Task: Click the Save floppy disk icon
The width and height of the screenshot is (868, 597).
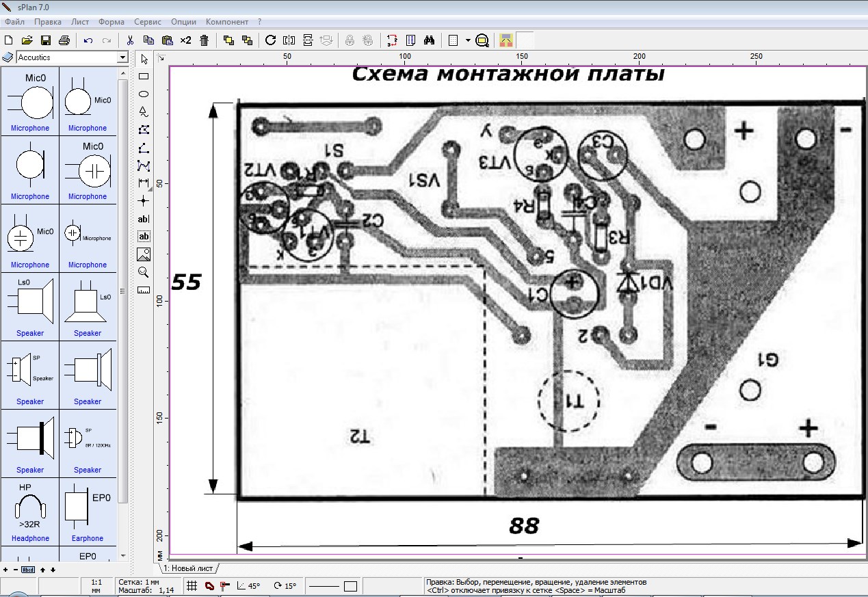Action: (46, 40)
